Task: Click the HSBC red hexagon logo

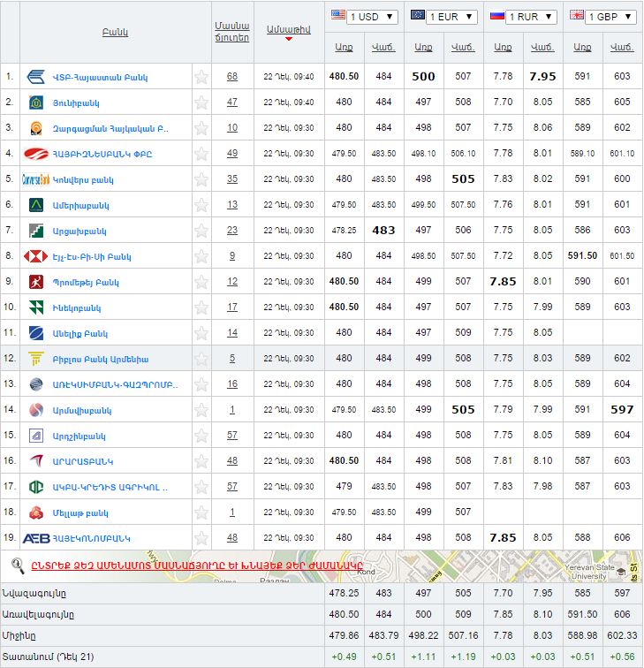Action: pyautogui.click(x=35, y=256)
